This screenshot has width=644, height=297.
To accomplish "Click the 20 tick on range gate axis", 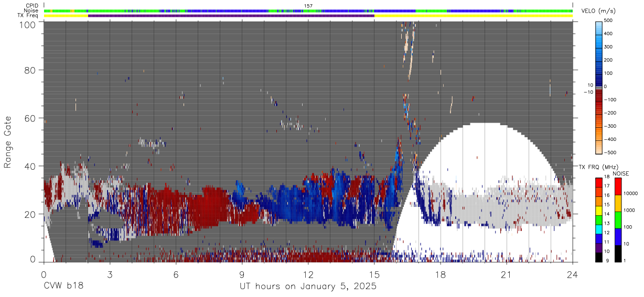I will (31, 214).
